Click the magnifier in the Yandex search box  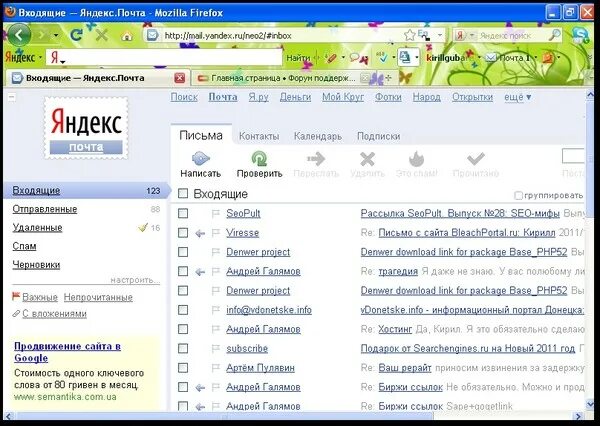(x=554, y=35)
